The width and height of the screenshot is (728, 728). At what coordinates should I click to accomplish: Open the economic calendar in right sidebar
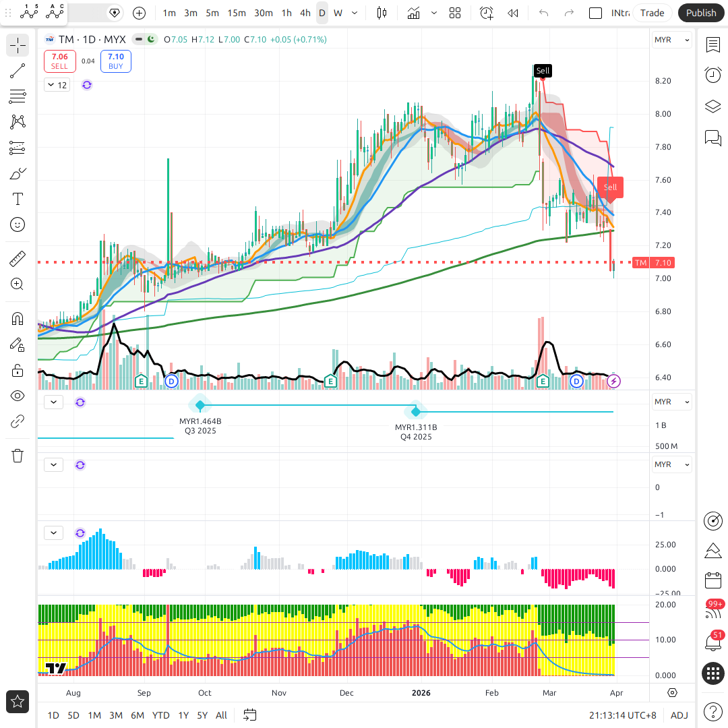[x=712, y=580]
